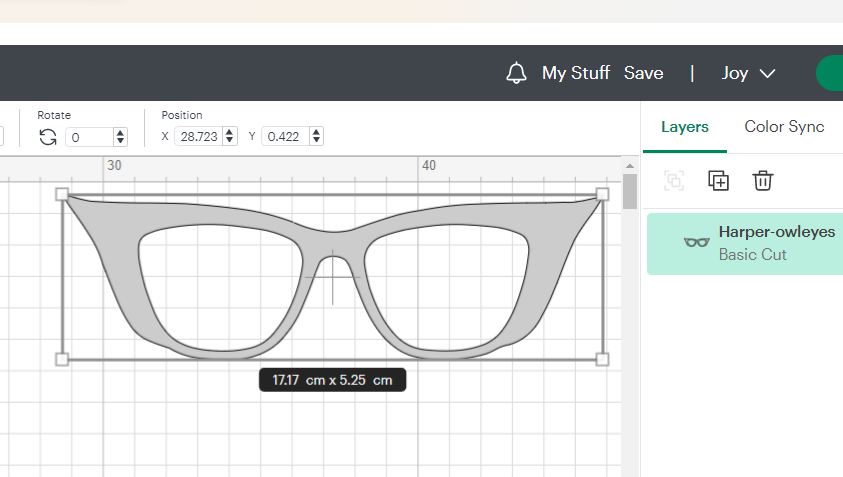Select the Harper-owleyes layer name
This screenshot has width=843, height=477.
point(776,232)
